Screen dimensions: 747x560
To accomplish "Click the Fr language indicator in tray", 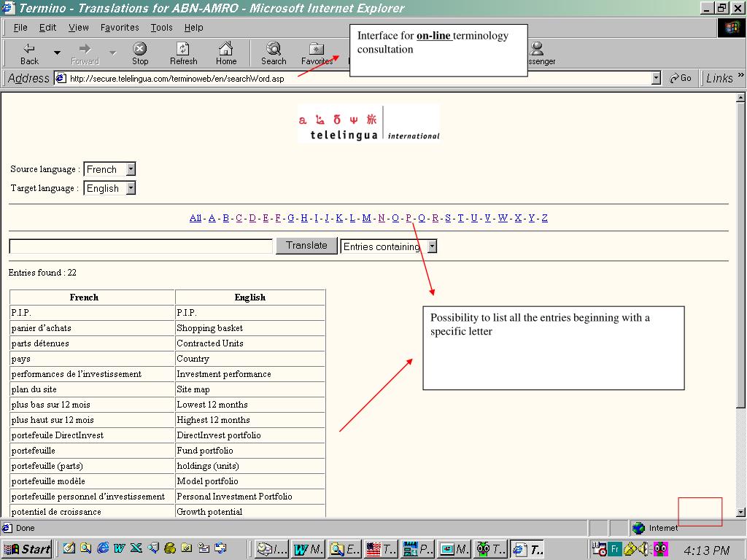I will coord(615,549).
